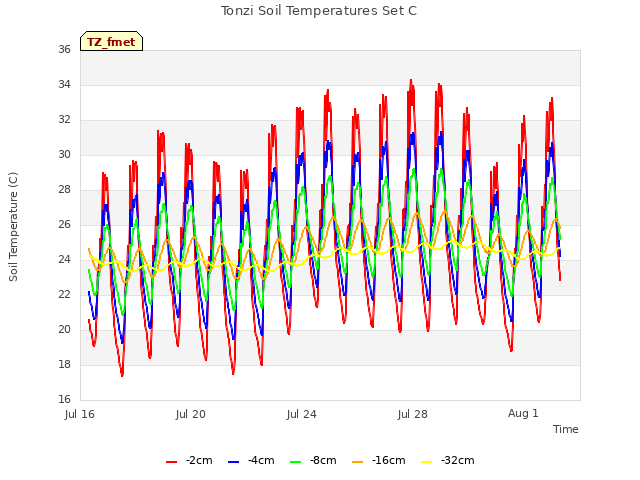This screenshot has width=640, height=480.
Task: Click the 30 y-axis tick label
Action: pos(64,154)
